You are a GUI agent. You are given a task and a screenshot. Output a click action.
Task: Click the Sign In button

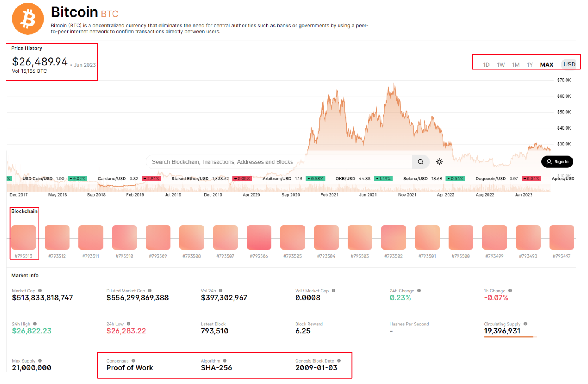[557, 162]
